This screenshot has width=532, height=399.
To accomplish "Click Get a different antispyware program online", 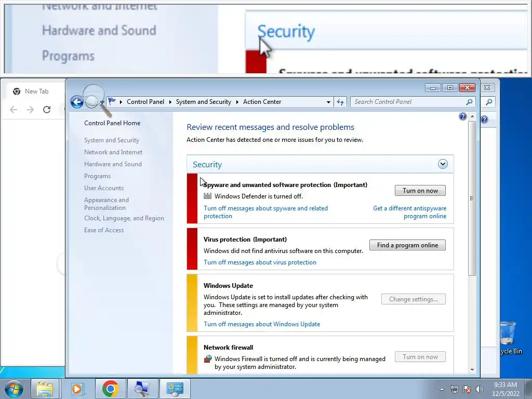I will click(x=409, y=212).
